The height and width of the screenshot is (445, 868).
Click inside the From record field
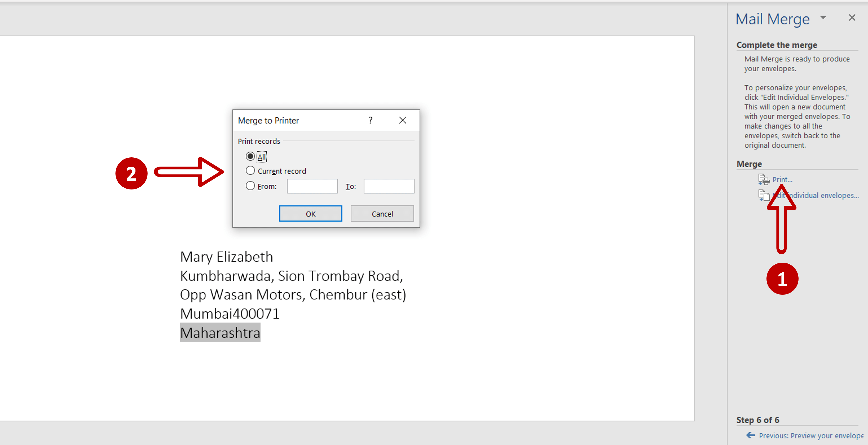click(x=312, y=186)
